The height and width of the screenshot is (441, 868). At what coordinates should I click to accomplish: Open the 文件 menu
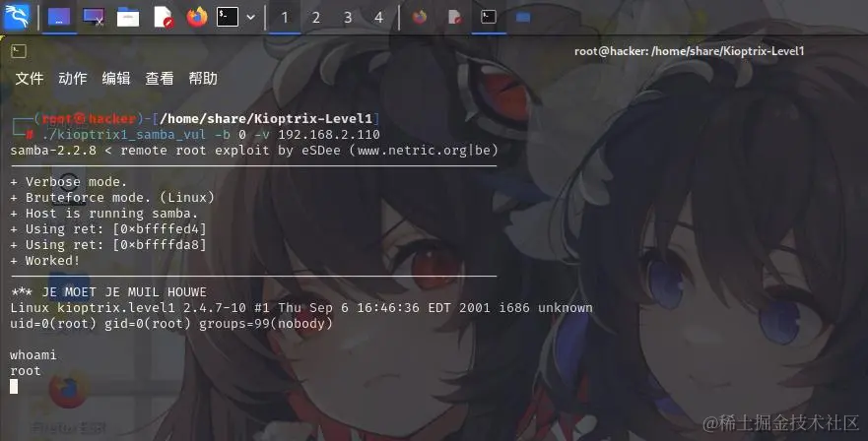tap(30, 79)
